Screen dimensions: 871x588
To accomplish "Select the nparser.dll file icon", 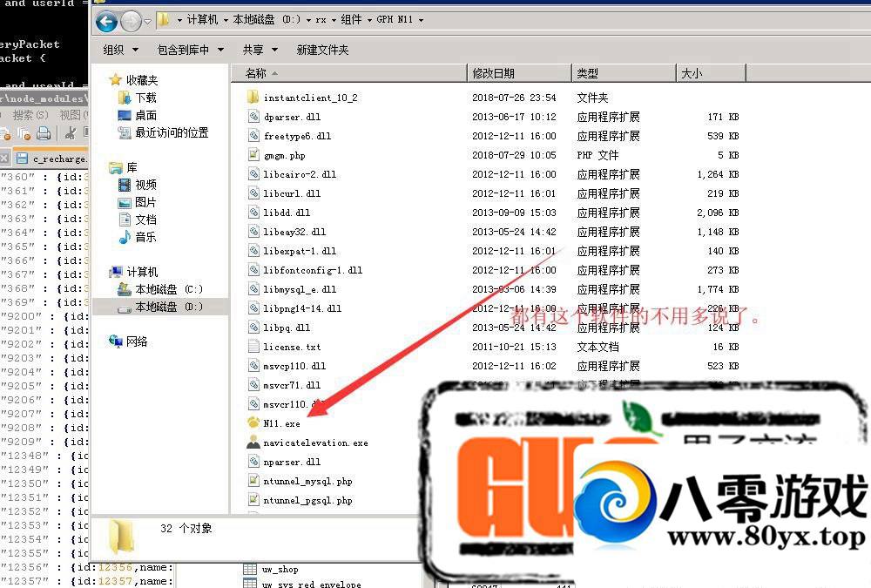I will 253,462.
